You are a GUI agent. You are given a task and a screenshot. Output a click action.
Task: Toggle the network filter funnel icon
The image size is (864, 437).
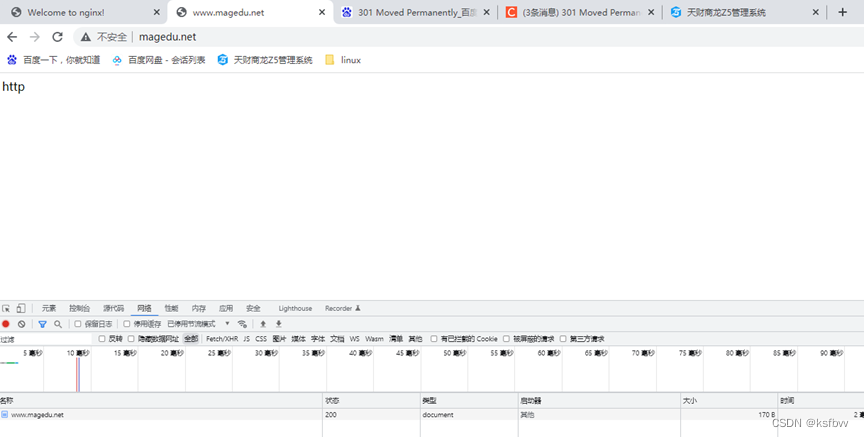tap(42, 324)
